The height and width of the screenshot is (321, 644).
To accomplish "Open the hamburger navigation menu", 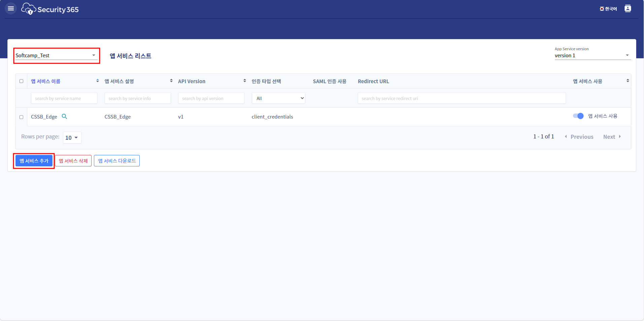I will [x=11, y=8].
